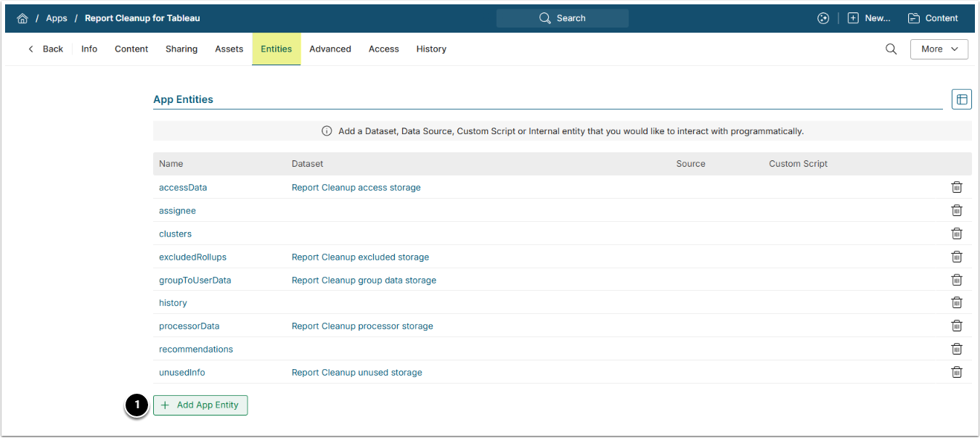Click the magnifier icon below the header
Viewport: 980px width, 438px height.
click(891, 49)
